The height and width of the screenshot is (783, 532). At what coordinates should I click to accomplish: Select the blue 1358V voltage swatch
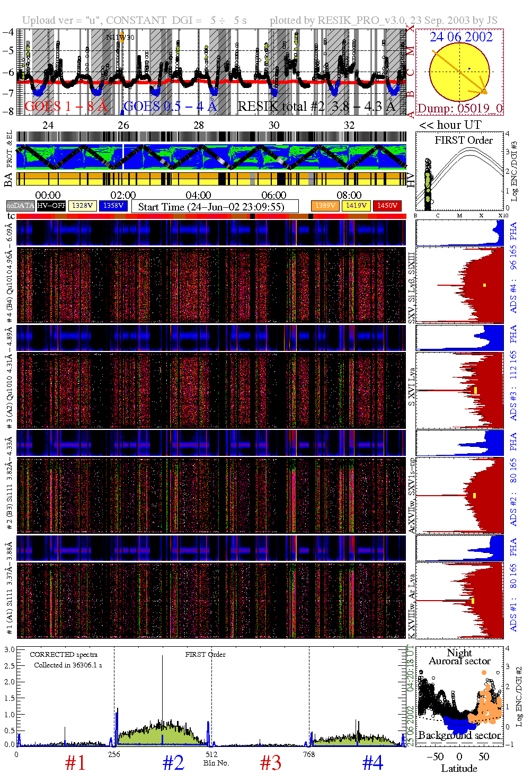point(113,206)
